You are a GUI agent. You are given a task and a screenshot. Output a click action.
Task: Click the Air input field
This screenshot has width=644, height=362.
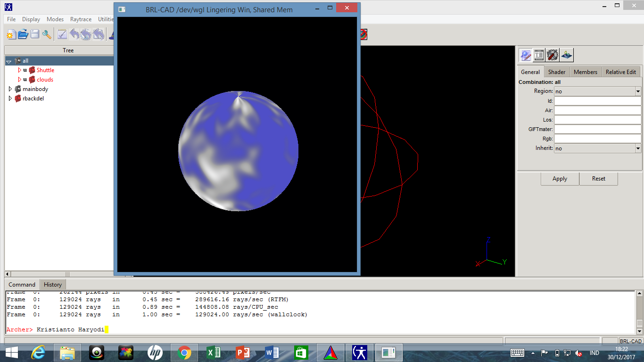coord(598,110)
